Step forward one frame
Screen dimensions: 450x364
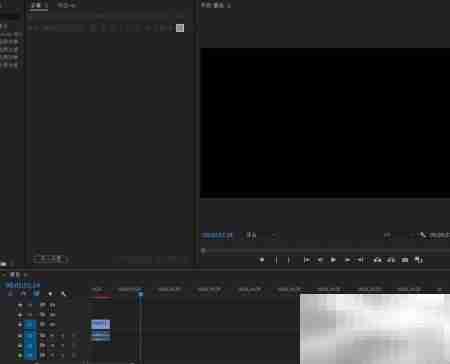347,260
